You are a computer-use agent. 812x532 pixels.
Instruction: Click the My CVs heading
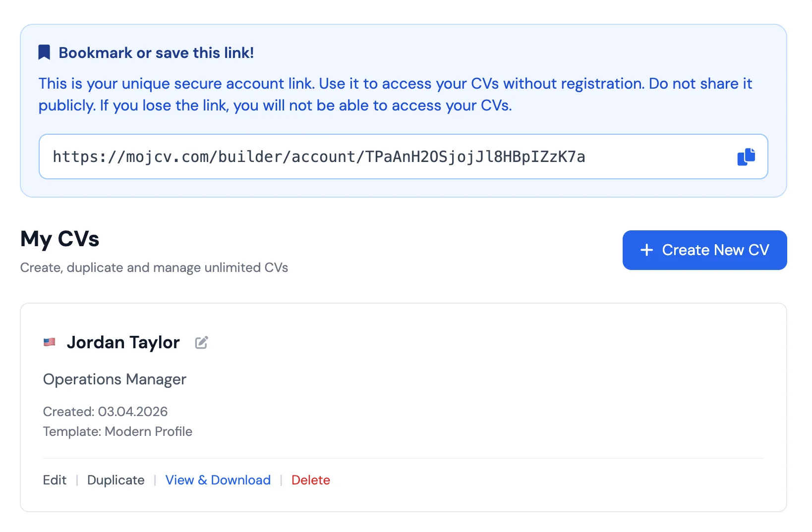coord(59,239)
